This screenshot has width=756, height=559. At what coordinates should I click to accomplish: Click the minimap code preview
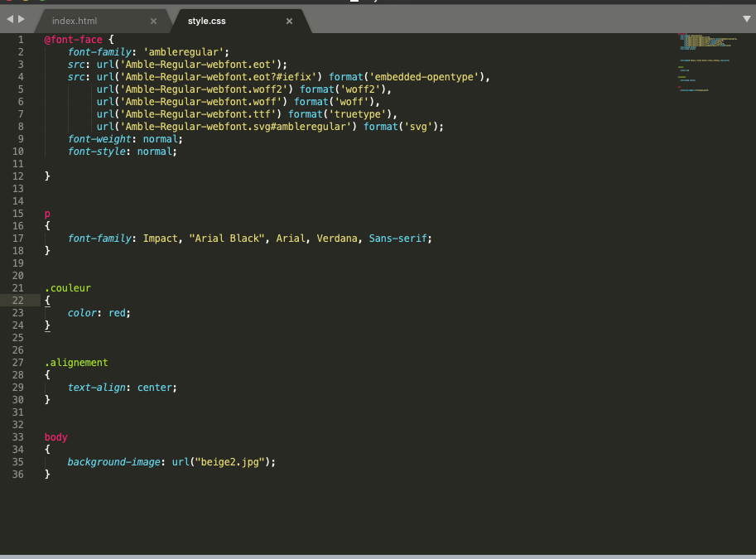(x=704, y=62)
